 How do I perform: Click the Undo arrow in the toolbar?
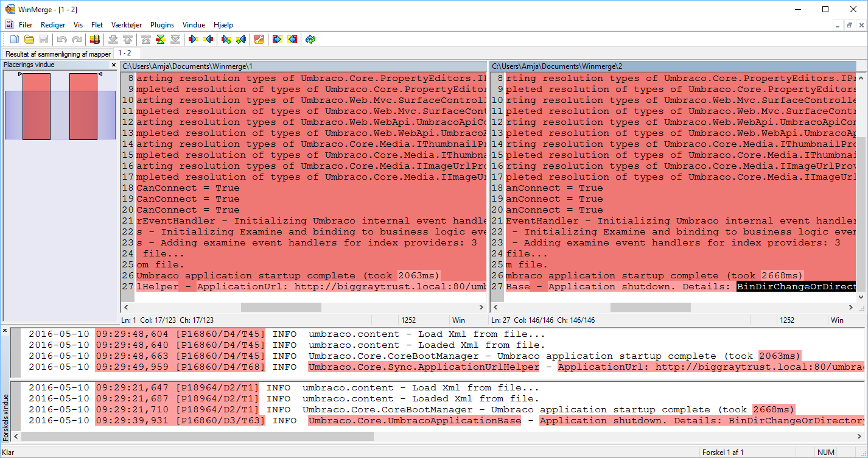61,40
